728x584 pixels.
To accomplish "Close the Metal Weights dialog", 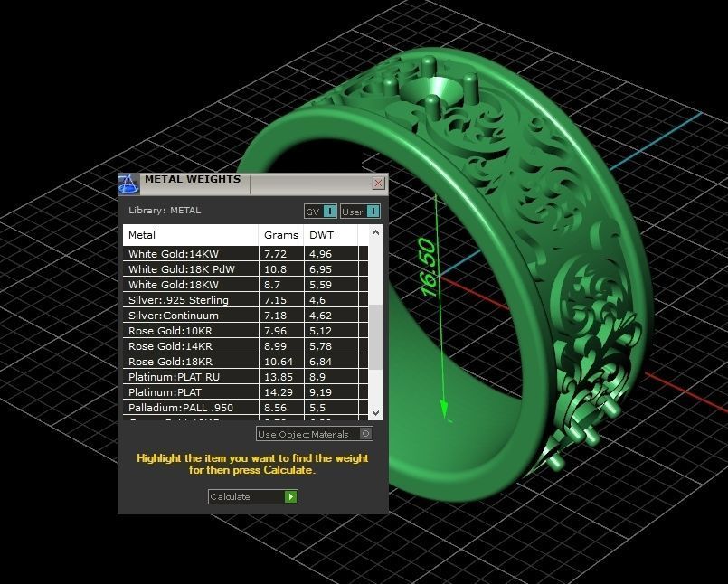I will 378,183.
